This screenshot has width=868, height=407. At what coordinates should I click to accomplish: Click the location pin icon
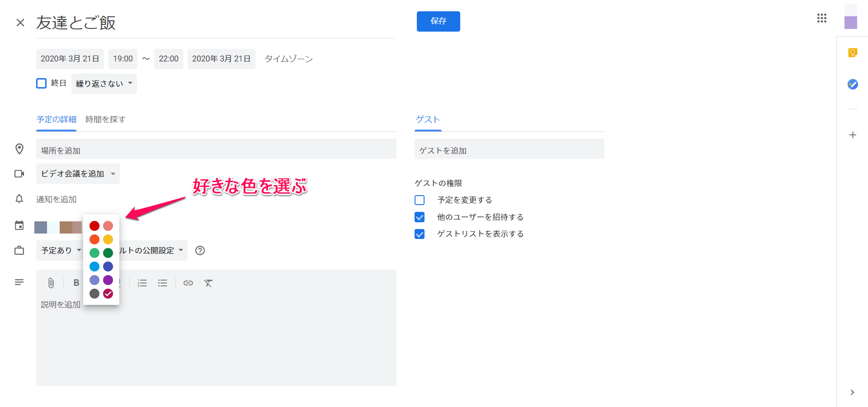click(19, 149)
